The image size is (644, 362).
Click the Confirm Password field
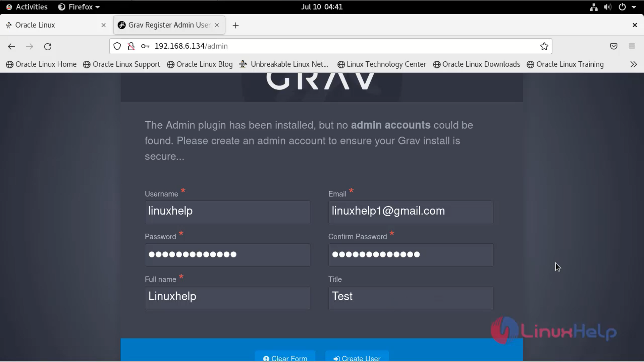[x=411, y=255]
